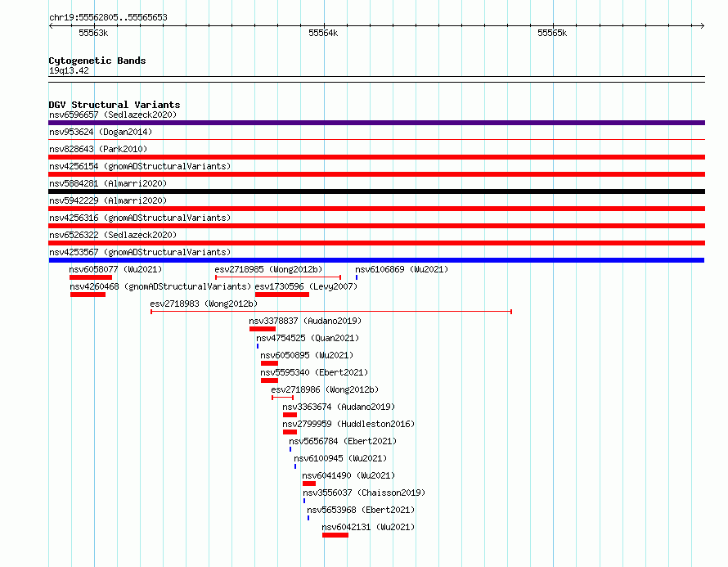The height and width of the screenshot is (567, 728).
Task: Click the Cytogenetic Bands track title
Action: [97, 61]
